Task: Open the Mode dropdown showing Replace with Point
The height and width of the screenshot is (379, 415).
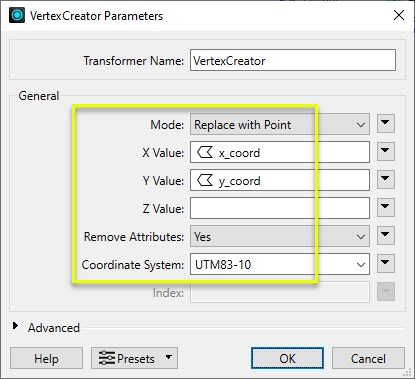Action: coord(280,124)
